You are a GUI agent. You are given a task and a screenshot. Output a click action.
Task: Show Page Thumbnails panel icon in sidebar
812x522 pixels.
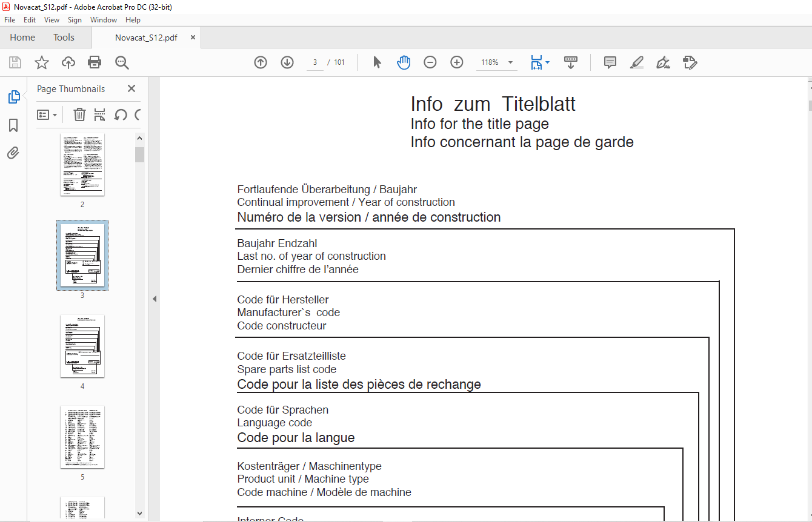click(x=13, y=97)
